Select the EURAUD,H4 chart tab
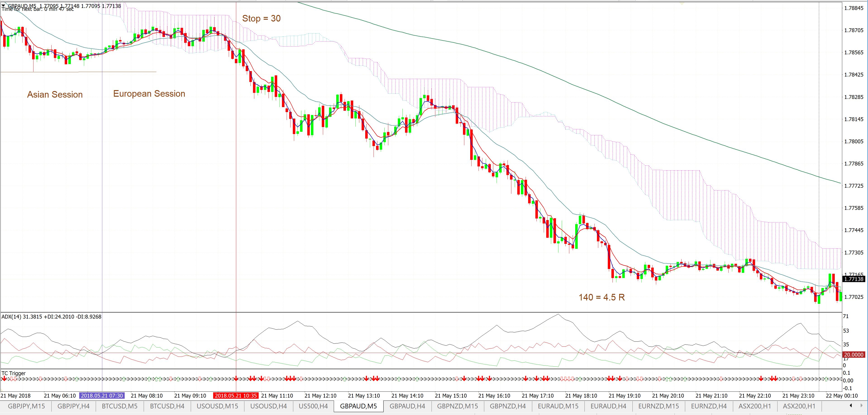868x415 pixels. pyautogui.click(x=608, y=406)
